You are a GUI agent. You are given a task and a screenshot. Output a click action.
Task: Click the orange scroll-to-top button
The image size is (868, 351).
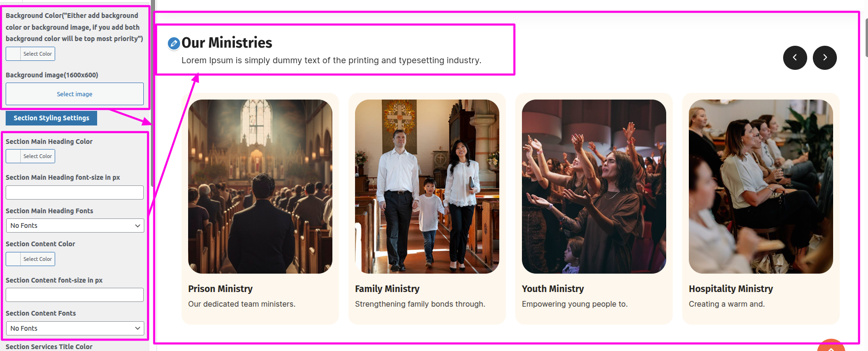click(831, 346)
